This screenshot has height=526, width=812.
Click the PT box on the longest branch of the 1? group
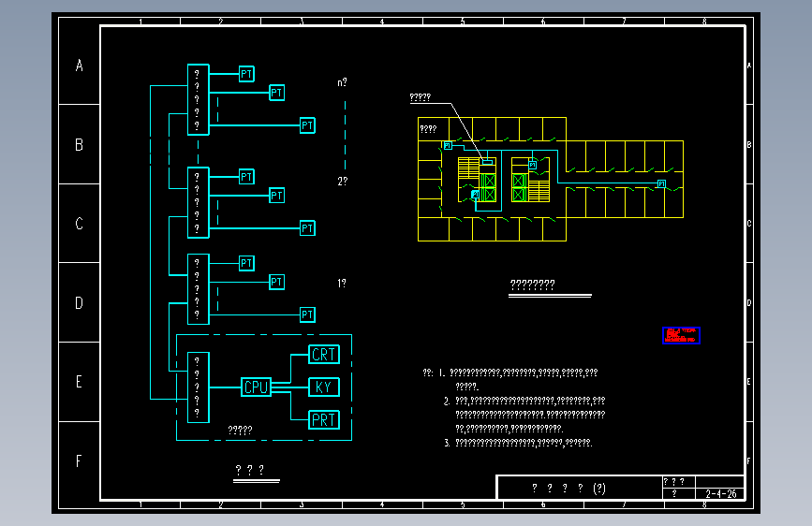pos(307,314)
